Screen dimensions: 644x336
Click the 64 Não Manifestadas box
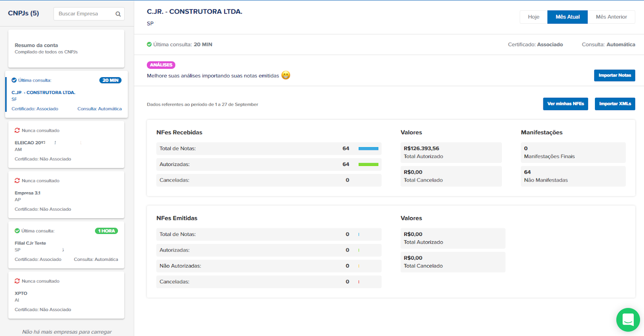point(573,176)
